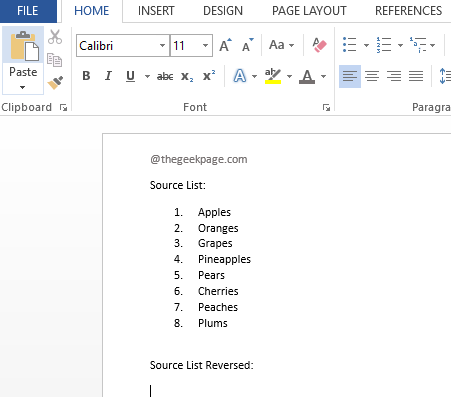The height and width of the screenshot is (397, 451).
Task: Open font color dropdown arrow
Action: (323, 76)
